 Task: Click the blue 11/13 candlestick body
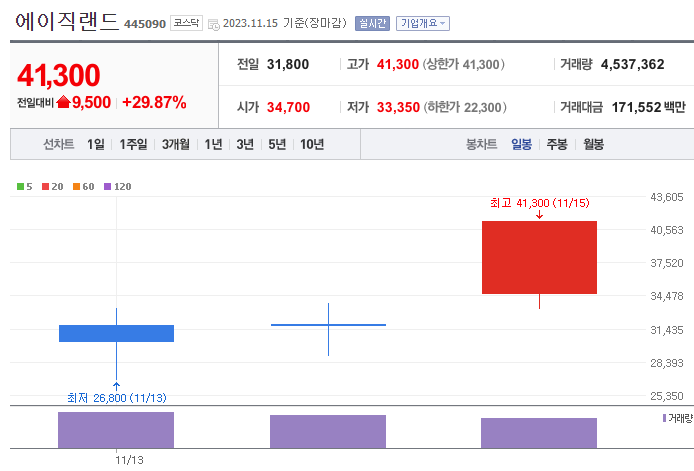tap(116, 333)
